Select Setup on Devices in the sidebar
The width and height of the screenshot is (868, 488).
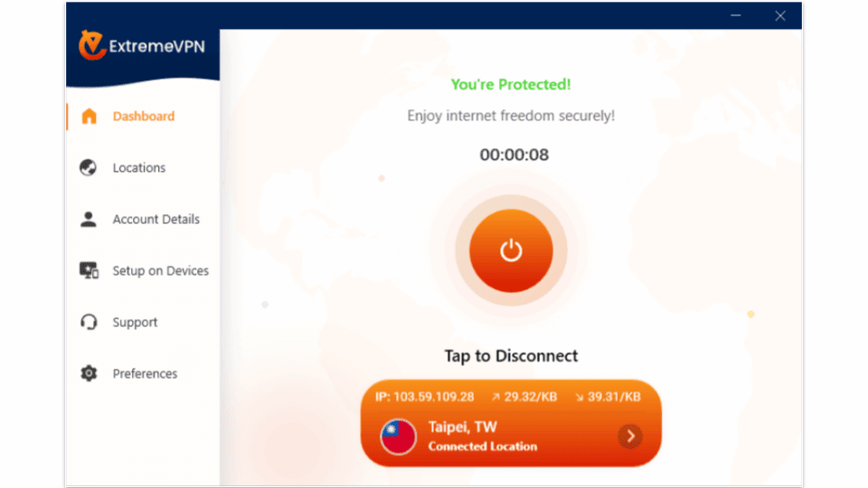161,270
